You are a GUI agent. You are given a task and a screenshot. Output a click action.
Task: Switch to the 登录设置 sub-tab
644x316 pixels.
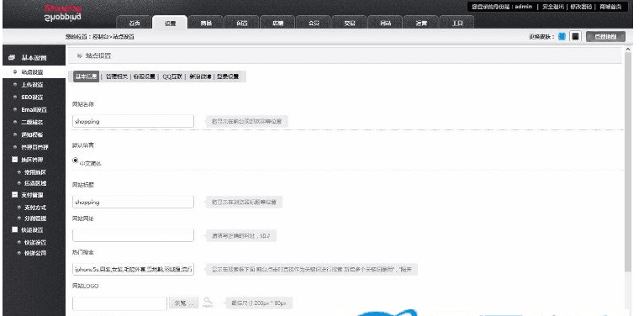point(228,76)
